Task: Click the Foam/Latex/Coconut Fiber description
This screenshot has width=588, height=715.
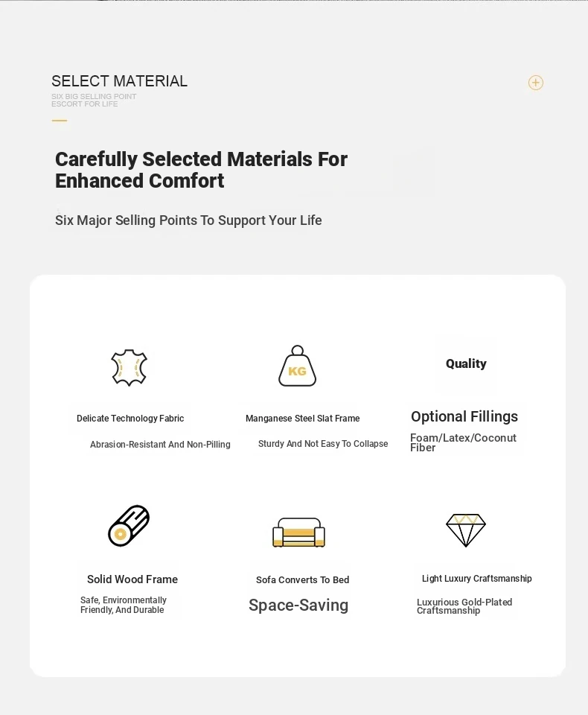Action: coord(463,442)
